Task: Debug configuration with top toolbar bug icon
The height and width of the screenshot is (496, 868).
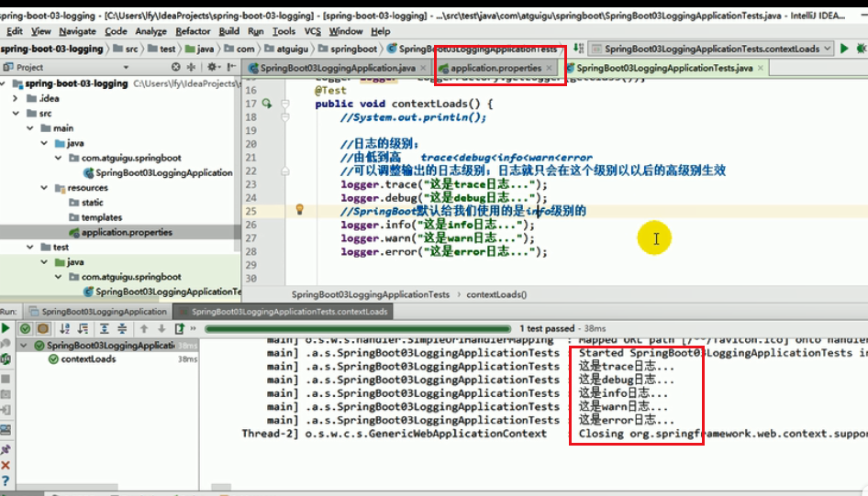Action: 862,49
